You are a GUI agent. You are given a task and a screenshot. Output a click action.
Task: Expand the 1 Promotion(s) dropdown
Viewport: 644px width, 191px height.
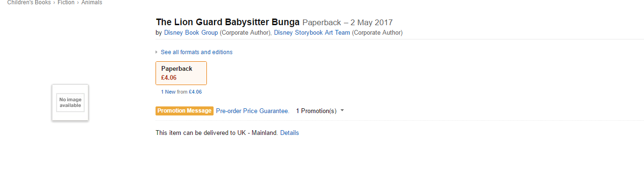click(320, 111)
